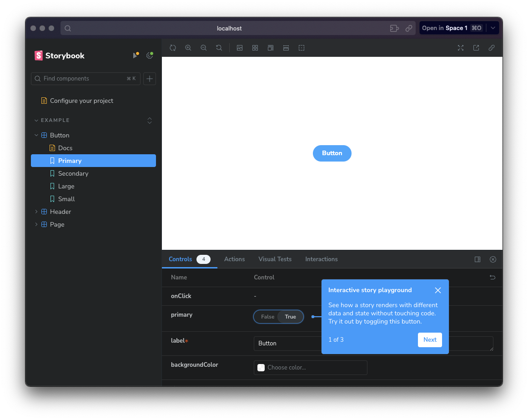Click the zoom in toolbar icon

coord(188,48)
